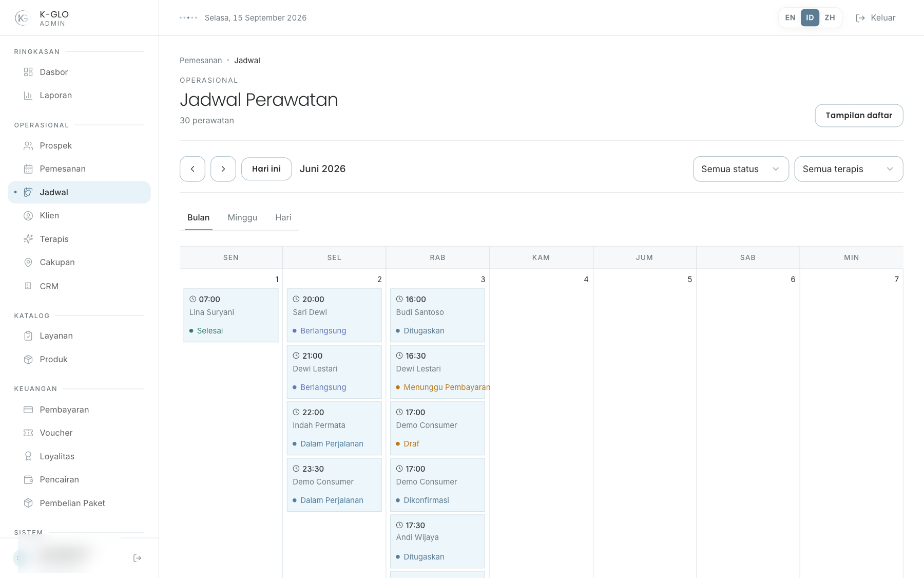The image size is (924, 578).
Task: Open the 16:00 Budi Santoso appointment
Action: 437,315
